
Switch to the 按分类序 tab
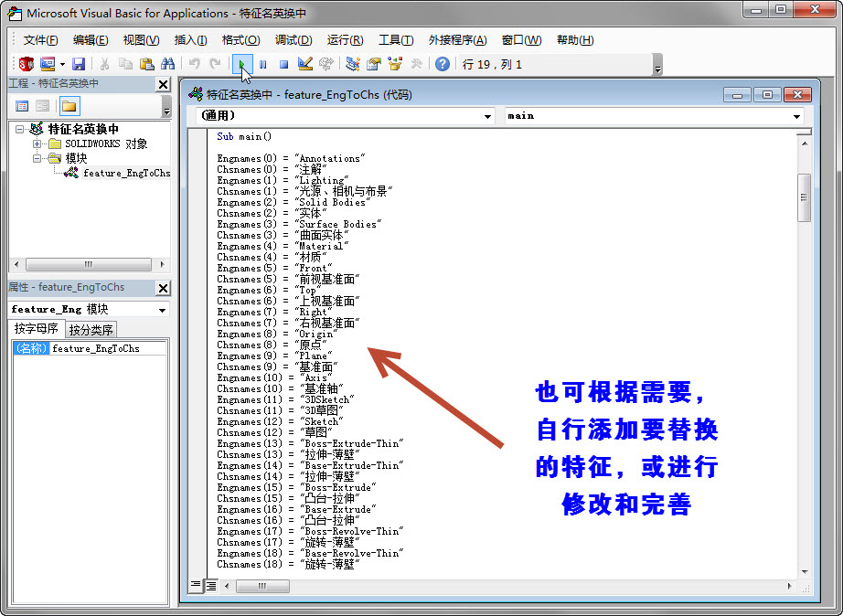91,330
